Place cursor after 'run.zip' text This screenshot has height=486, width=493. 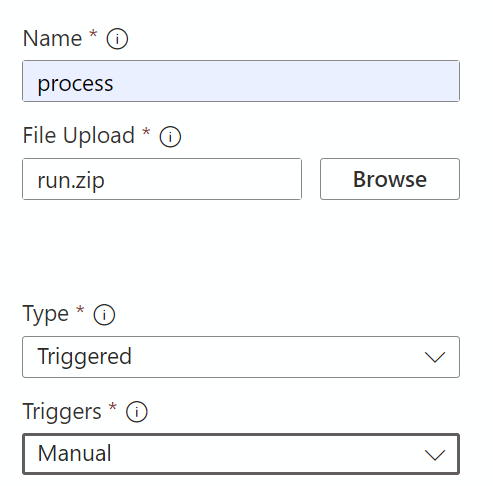[x=105, y=181]
